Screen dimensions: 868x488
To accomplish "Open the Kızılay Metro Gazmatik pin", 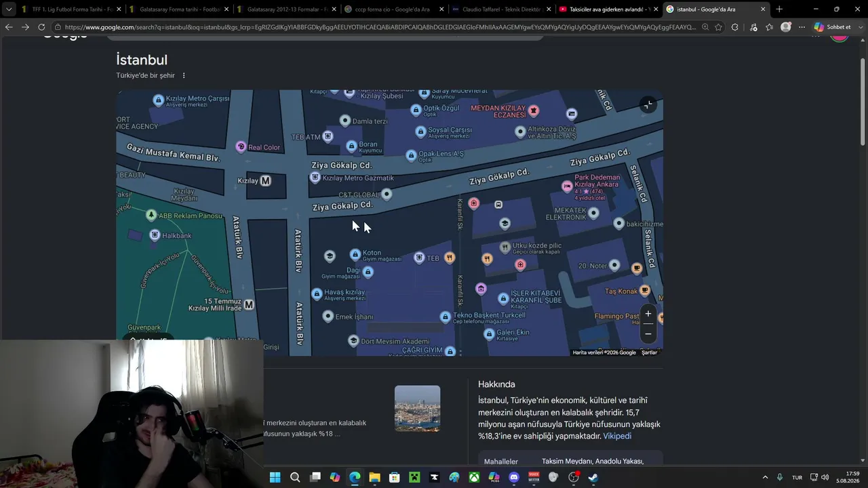I will [315, 178].
